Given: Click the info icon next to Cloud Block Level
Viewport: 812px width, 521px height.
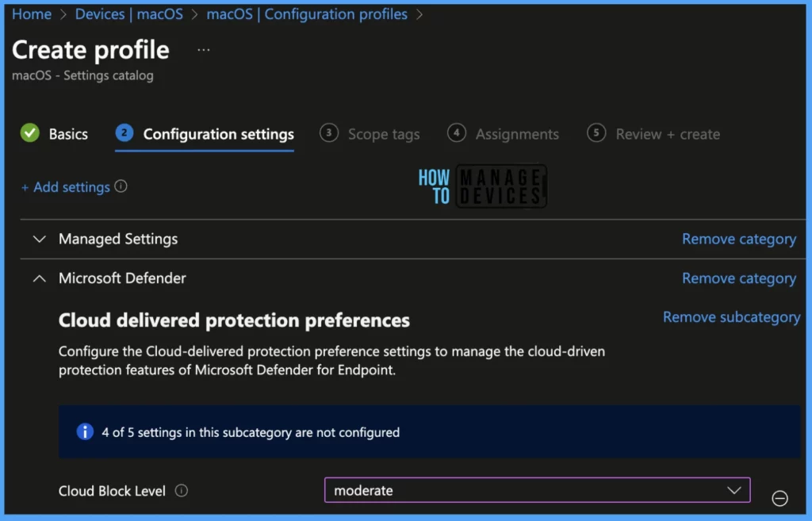Looking at the screenshot, I should point(182,490).
